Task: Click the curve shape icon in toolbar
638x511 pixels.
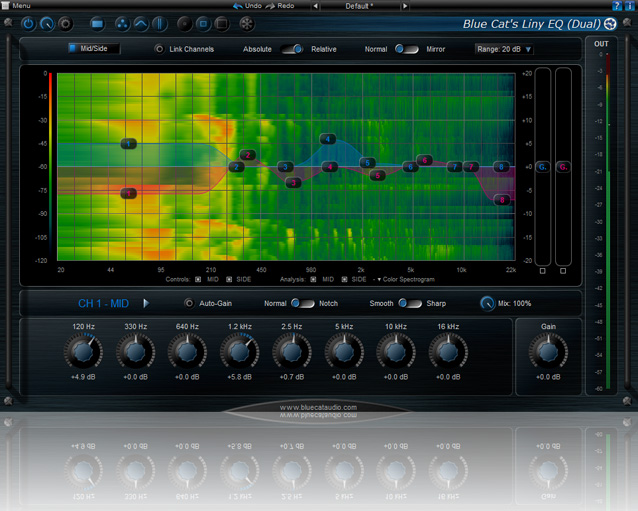Action: coord(141,24)
